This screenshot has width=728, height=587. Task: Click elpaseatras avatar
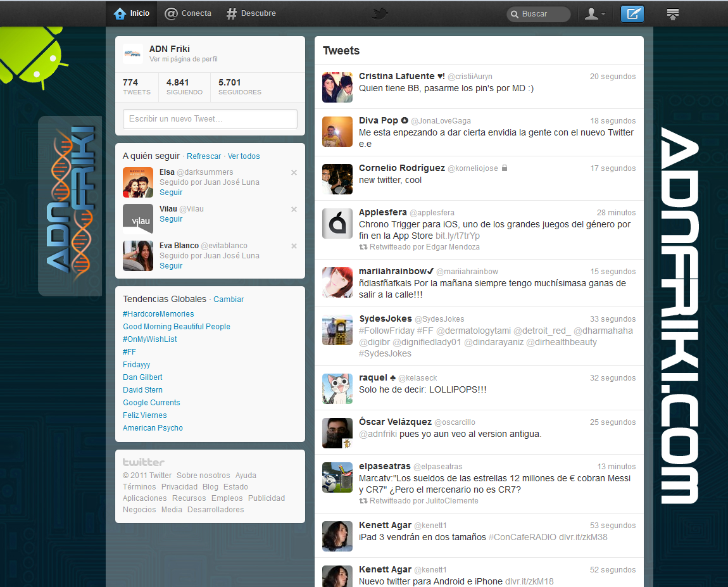337,477
